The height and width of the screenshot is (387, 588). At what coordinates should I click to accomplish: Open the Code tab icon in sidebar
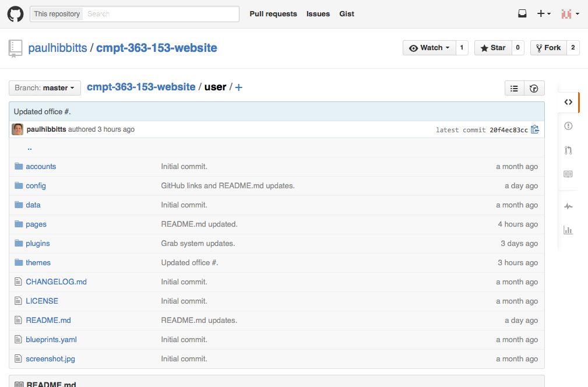click(568, 102)
